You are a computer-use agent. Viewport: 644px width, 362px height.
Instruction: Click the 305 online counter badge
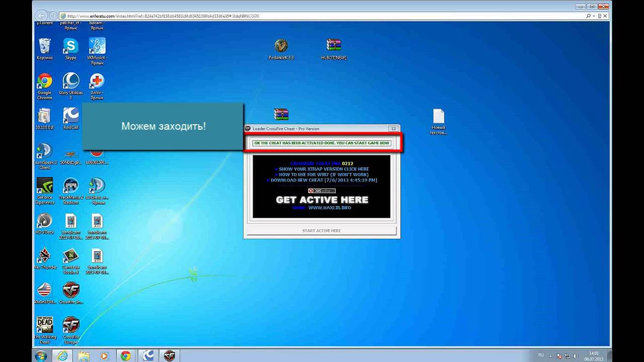point(321,191)
